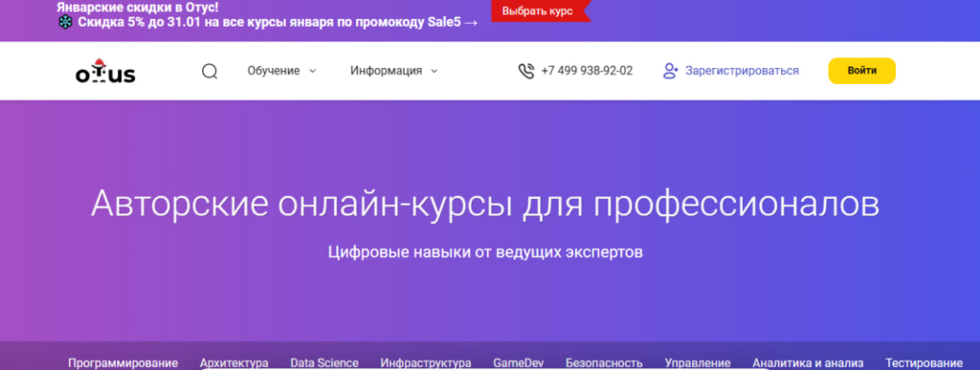Screen dimensions: 980x370
Task: Open the Sale5 promo code discount link
Action: pyautogui.click(x=278, y=23)
